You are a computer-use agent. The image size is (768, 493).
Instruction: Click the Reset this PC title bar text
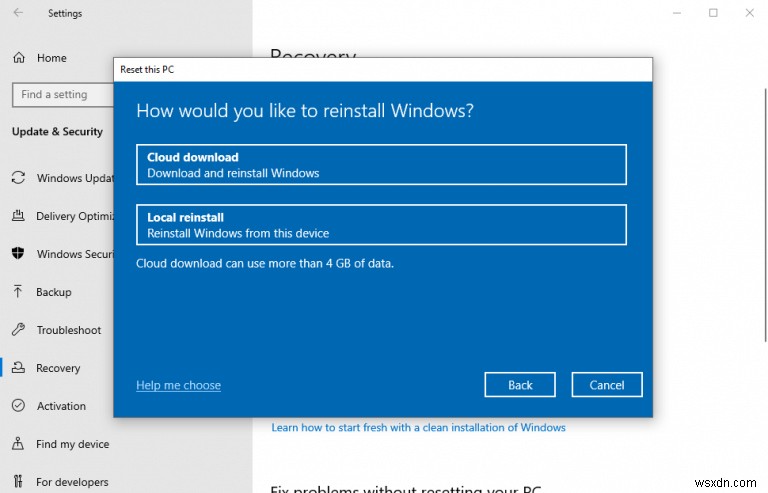147,70
